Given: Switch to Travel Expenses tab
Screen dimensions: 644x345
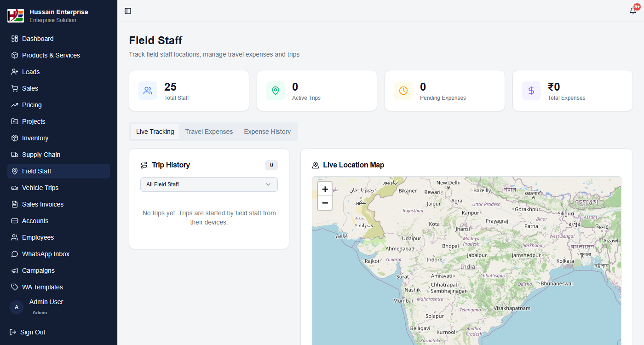Looking at the screenshot, I should [209, 132].
